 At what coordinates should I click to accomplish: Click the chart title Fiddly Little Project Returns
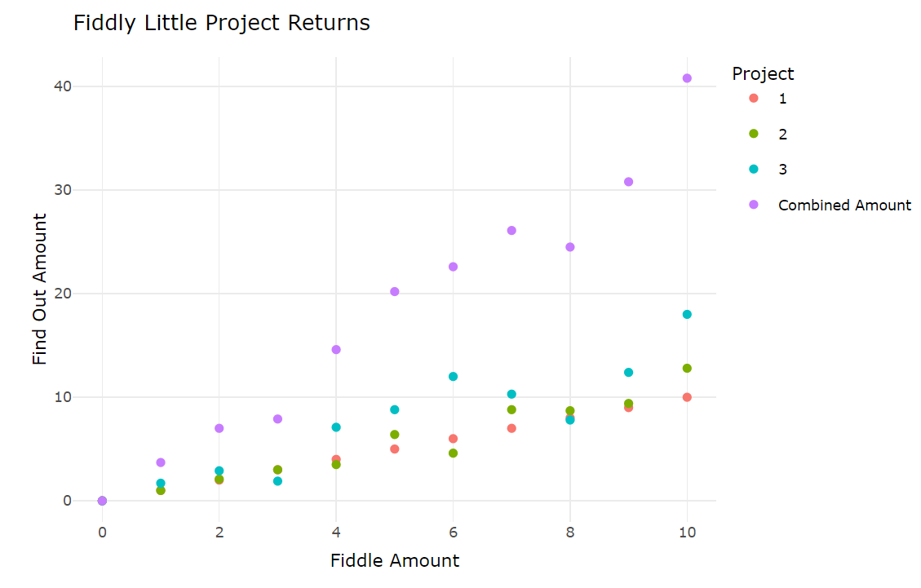(221, 23)
